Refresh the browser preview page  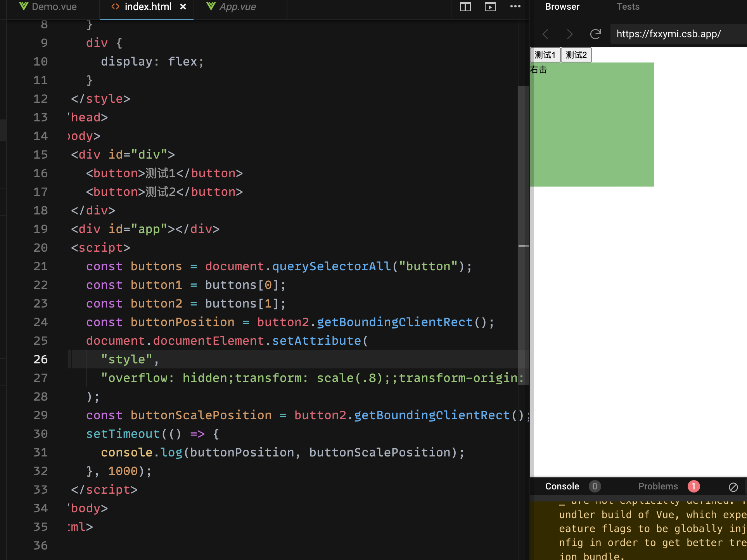pyautogui.click(x=595, y=34)
